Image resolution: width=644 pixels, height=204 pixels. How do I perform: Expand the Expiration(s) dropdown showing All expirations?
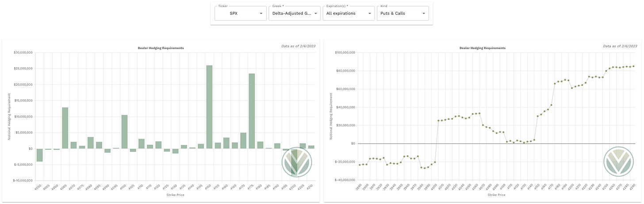[348, 14]
